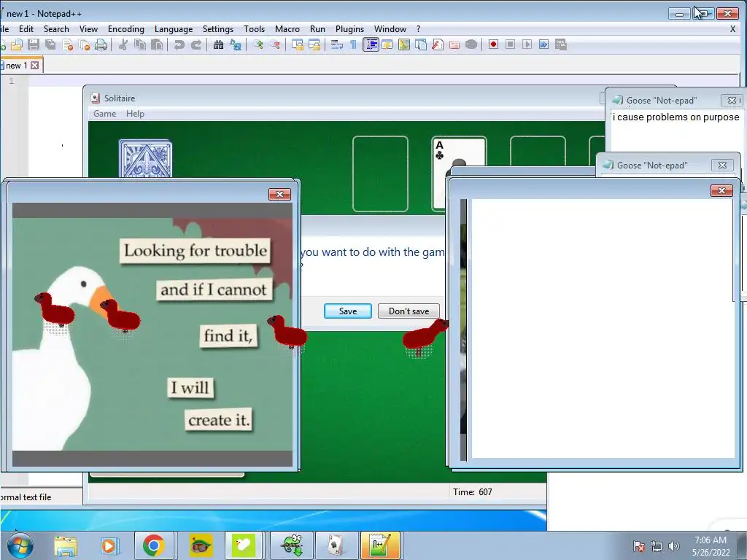Viewport: 747px width, 560px height.
Task: Click the Zoom Out icon in Notepad++
Action: tap(275, 44)
